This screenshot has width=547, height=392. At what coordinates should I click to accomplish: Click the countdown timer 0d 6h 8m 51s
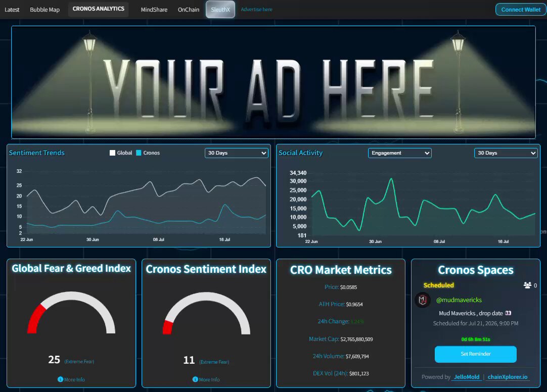click(476, 339)
